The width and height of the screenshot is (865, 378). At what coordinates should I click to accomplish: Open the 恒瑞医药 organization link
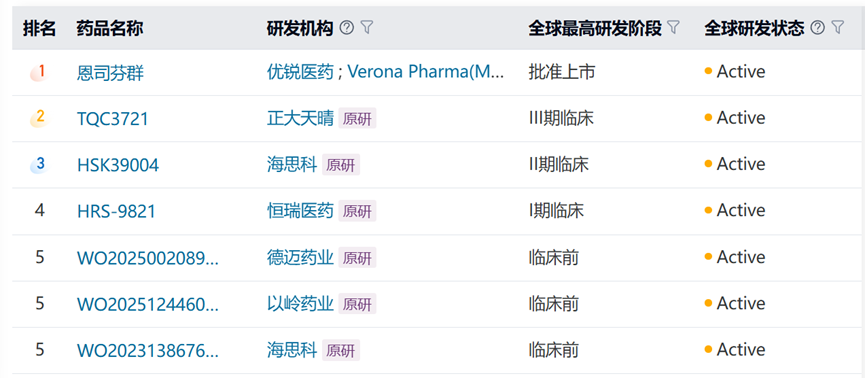(x=301, y=211)
